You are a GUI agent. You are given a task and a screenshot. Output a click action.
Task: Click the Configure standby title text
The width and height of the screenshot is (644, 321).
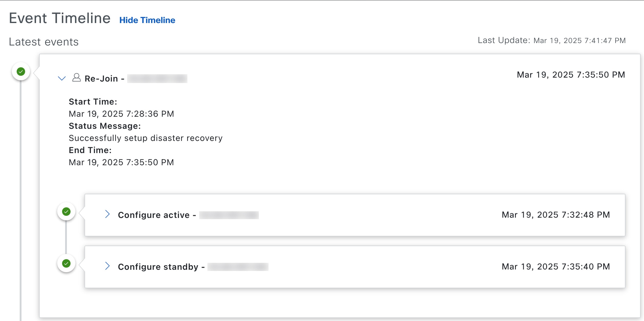coord(158,267)
